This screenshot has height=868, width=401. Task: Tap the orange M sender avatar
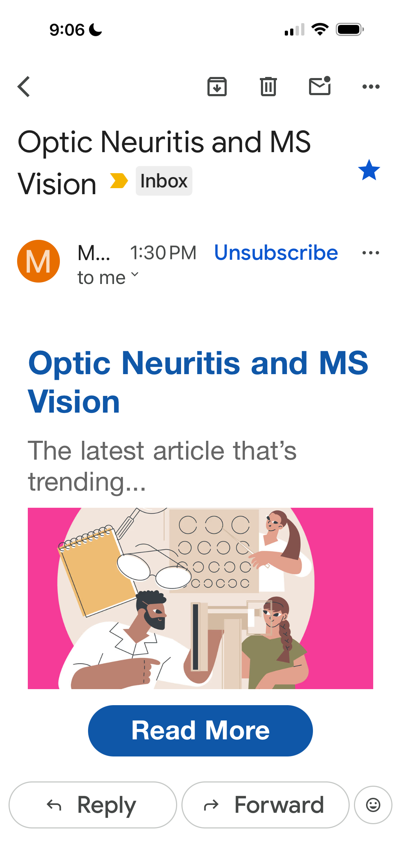click(38, 261)
